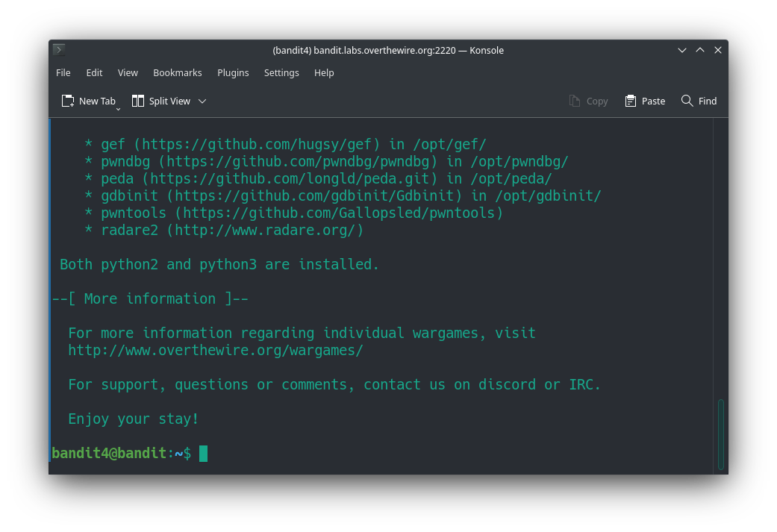Image resolution: width=777 pixels, height=532 pixels.
Task: Open the View menu
Action: [x=128, y=72]
